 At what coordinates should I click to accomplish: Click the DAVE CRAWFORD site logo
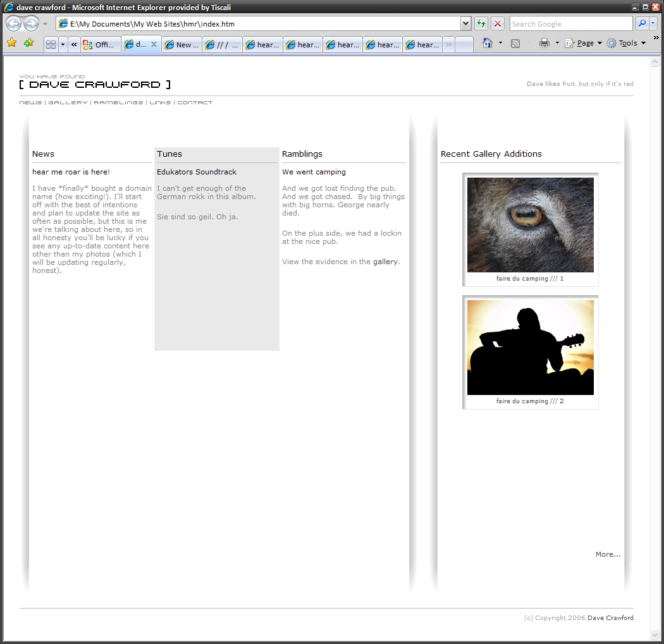95,84
